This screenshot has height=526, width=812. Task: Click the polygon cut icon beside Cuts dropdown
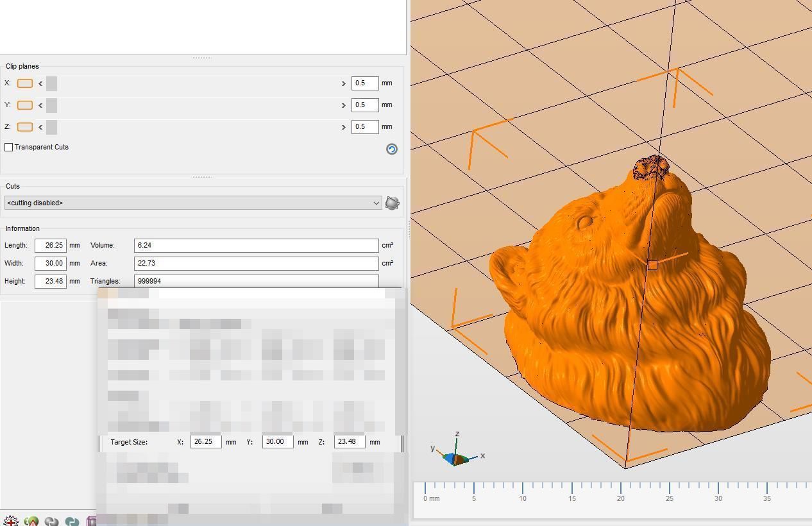click(x=392, y=203)
